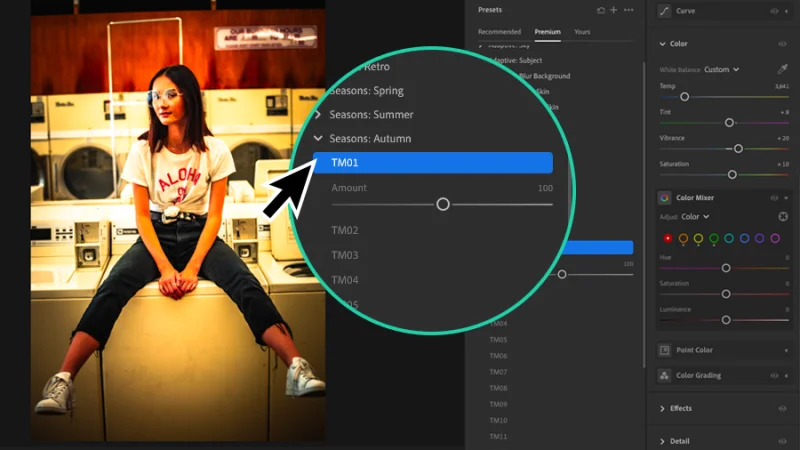This screenshot has height=450, width=800.
Task: Click the Luminance slider handle
Action: coord(726,320)
